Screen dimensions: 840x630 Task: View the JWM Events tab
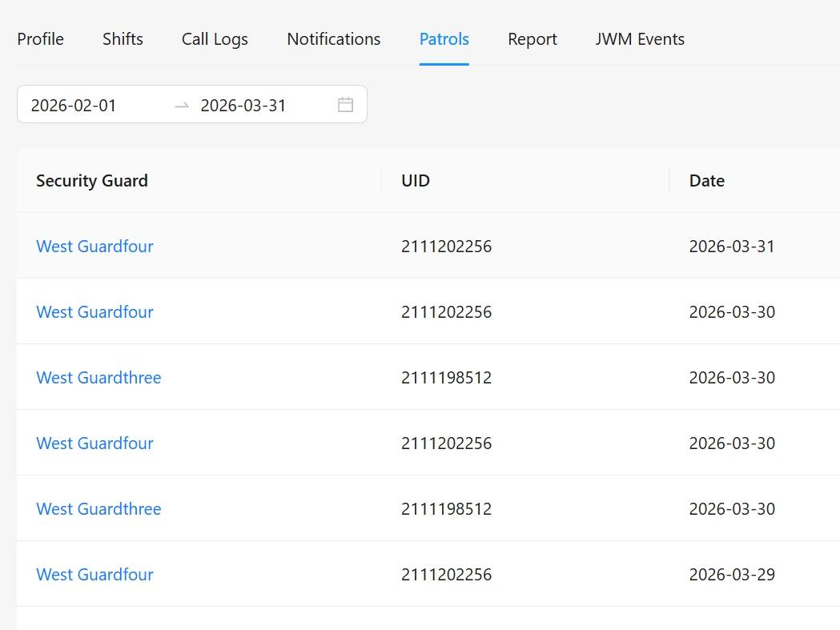[640, 39]
